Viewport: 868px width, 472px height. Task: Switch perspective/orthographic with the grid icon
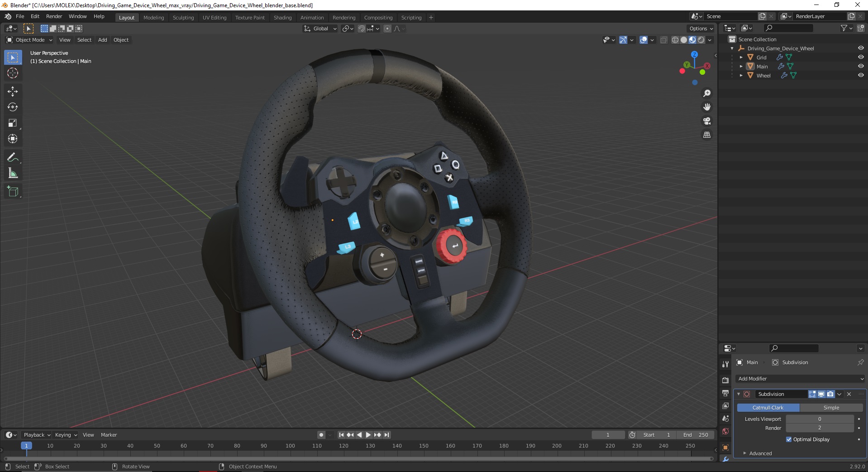click(707, 135)
